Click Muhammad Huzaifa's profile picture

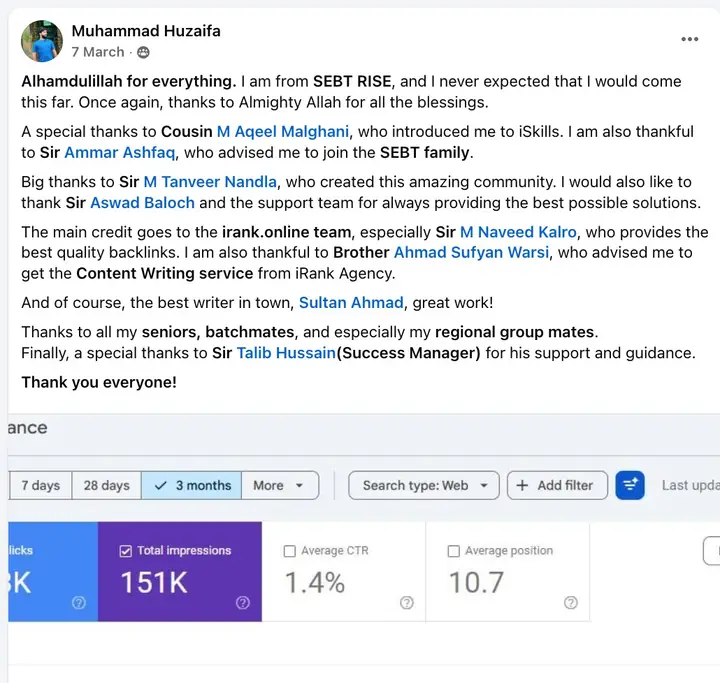pos(42,41)
